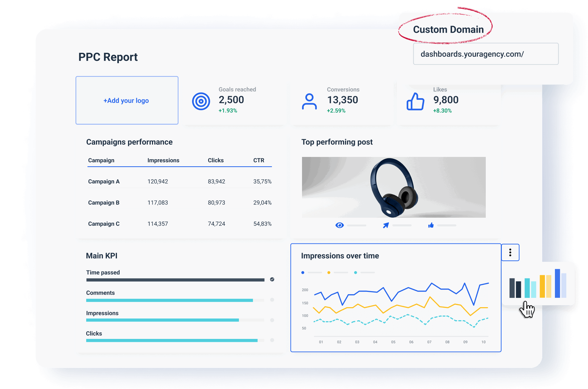
Task: Click the Goals reached target icon
Action: click(200, 101)
